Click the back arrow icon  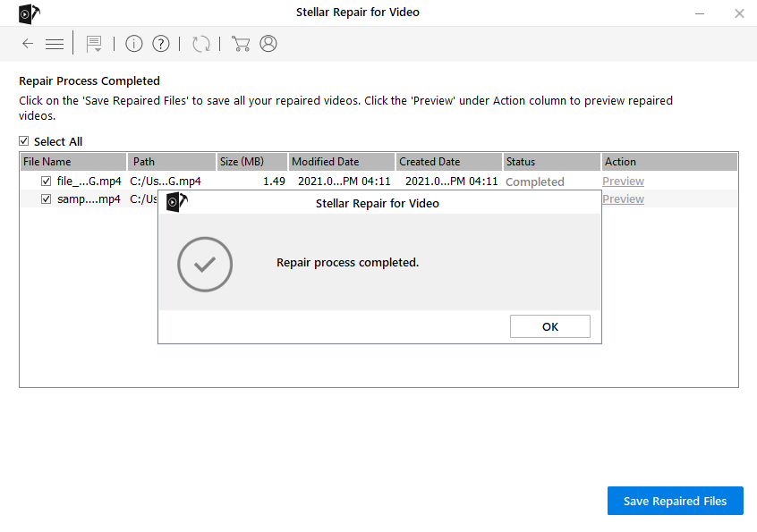click(28, 44)
